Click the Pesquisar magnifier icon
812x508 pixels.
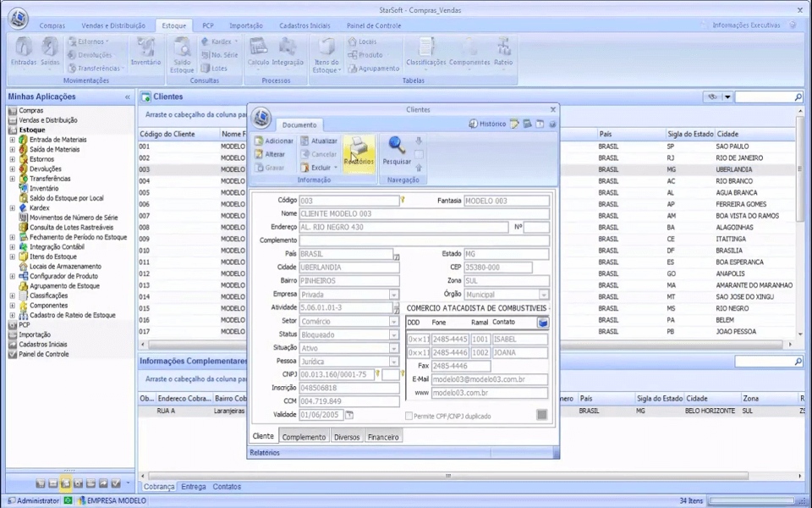[396, 146]
